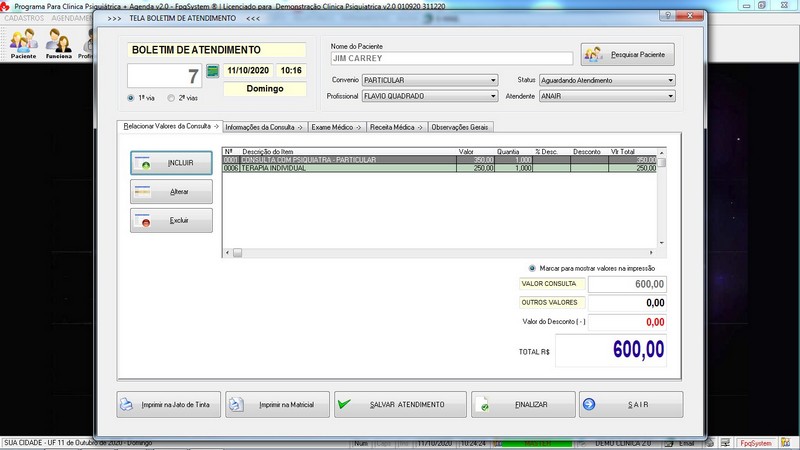This screenshot has width=800, height=450.
Task: Click SALVAR ATENDIMENTO button
Action: (x=400, y=404)
